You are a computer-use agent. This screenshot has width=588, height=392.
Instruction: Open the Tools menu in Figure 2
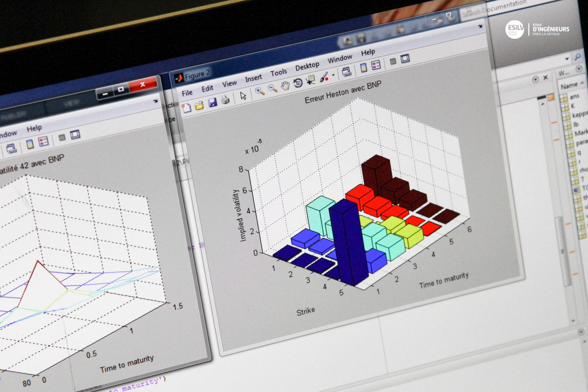(278, 72)
